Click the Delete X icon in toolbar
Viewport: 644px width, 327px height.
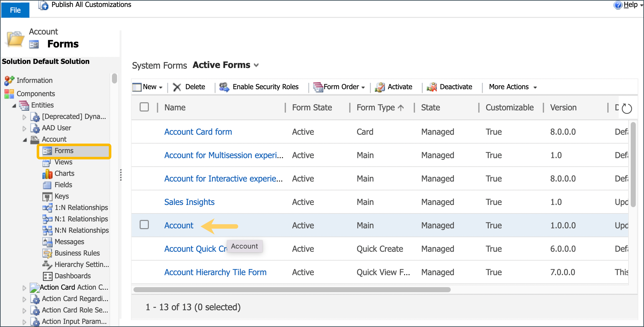(x=177, y=87)
